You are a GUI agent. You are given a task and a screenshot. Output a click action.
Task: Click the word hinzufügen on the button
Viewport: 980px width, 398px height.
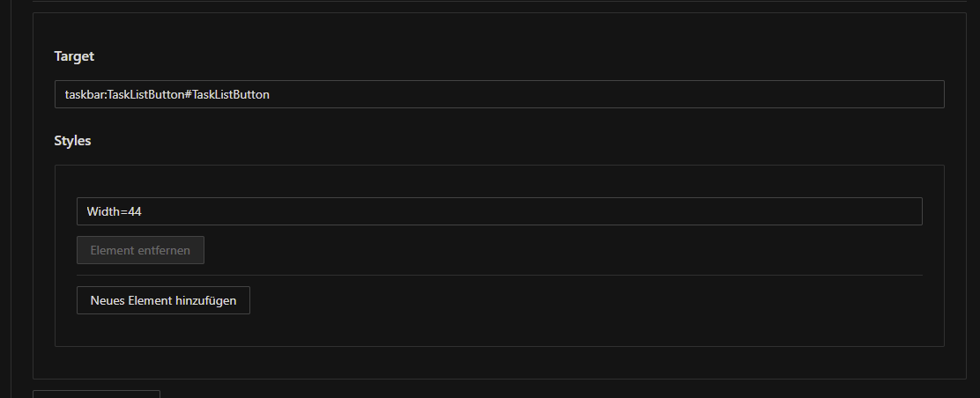(x=206, y=300)
